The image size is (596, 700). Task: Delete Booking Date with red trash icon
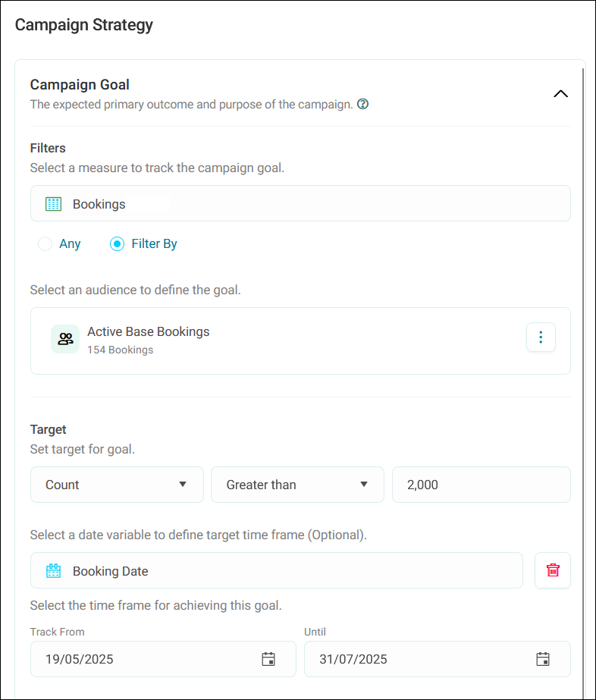[x=553, y=570]
